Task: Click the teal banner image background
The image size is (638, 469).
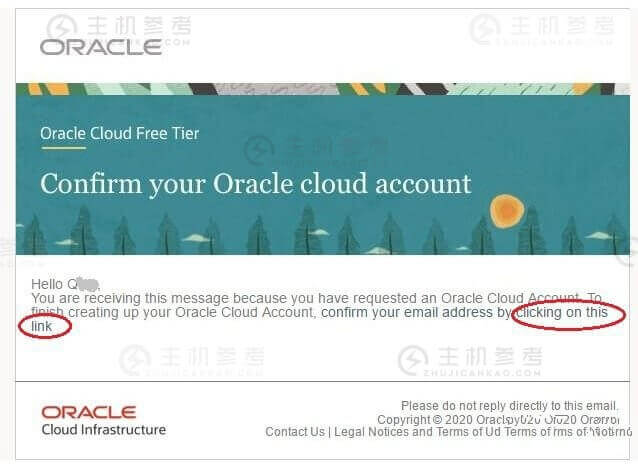Action: [x=323, y=169]
